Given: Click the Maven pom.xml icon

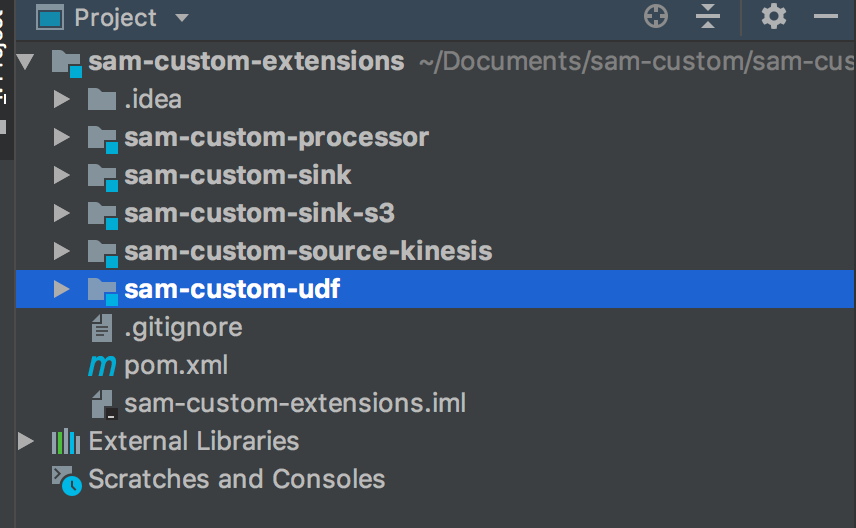Looking at the screenshot, I should pyautogui.click(x=101, y=366).
